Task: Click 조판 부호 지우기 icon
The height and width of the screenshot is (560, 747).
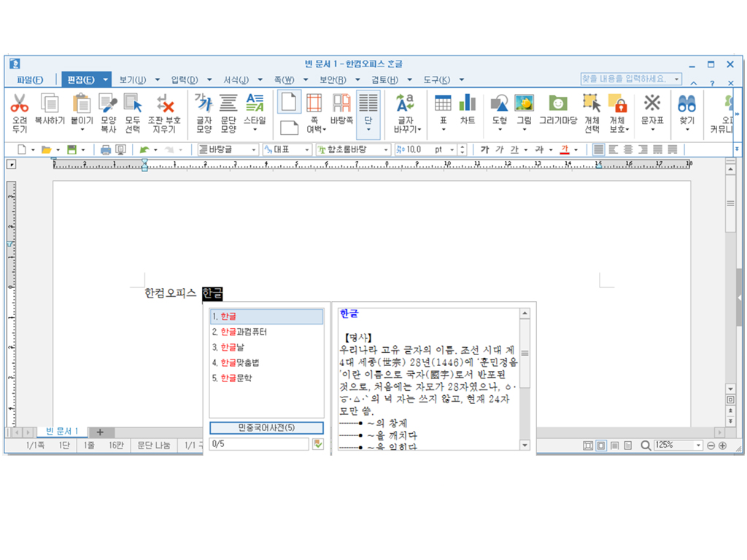Action: [164, 103]
